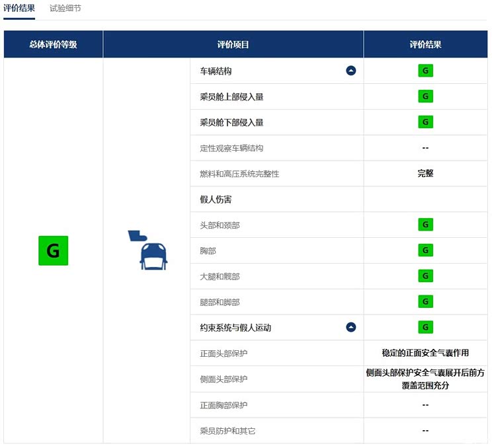This screenshot has width=492, height=448.
Task: Select the 胸部 row label
Action: point(208,251)
